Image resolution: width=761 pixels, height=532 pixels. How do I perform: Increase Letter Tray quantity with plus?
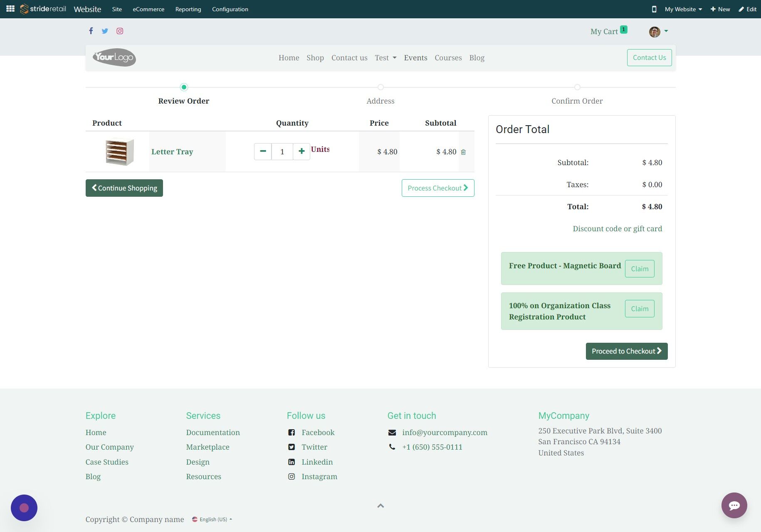(x=301, y=151)
